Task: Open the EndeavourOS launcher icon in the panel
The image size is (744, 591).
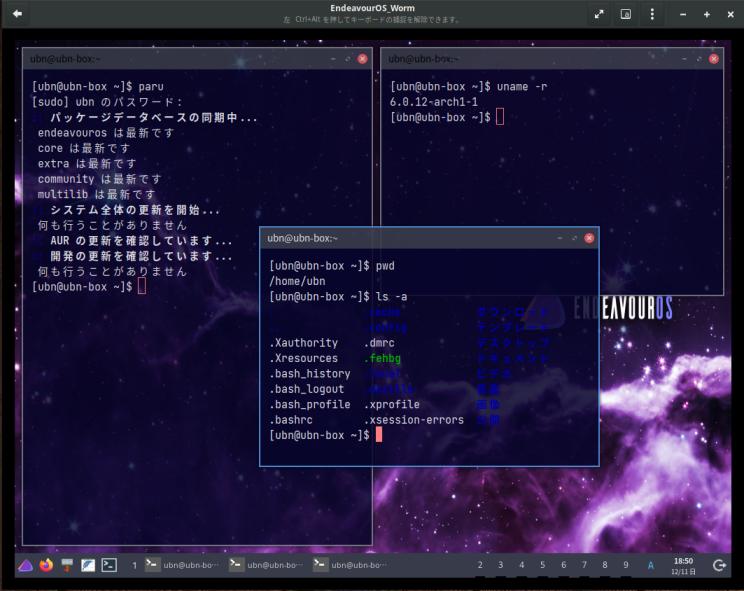Action: 25,565
